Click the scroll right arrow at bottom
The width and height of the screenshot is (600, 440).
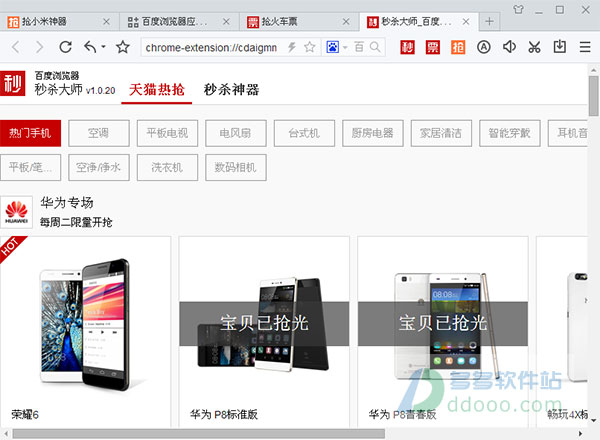580,433
